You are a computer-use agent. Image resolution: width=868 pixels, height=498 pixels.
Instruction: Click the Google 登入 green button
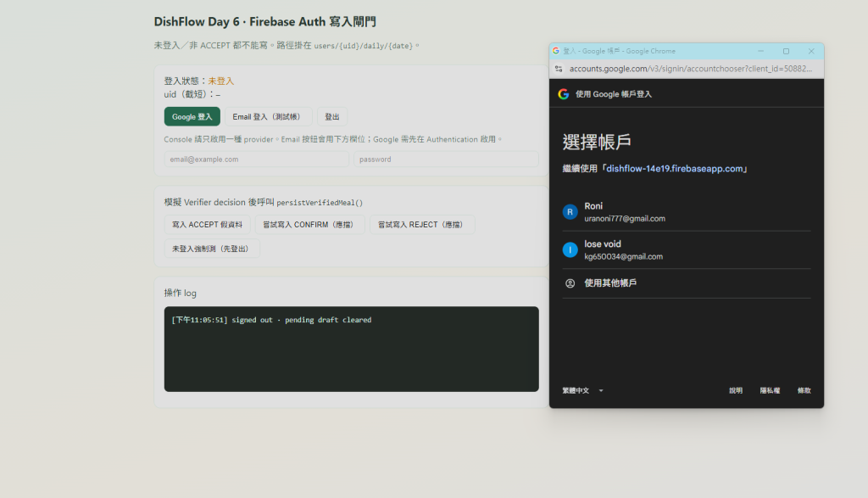point(192,117)
